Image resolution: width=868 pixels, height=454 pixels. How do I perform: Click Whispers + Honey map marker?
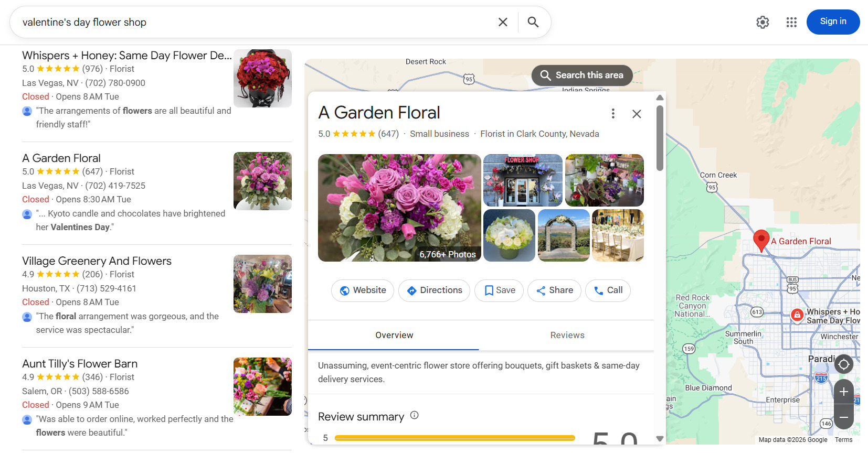coord(797,315)
